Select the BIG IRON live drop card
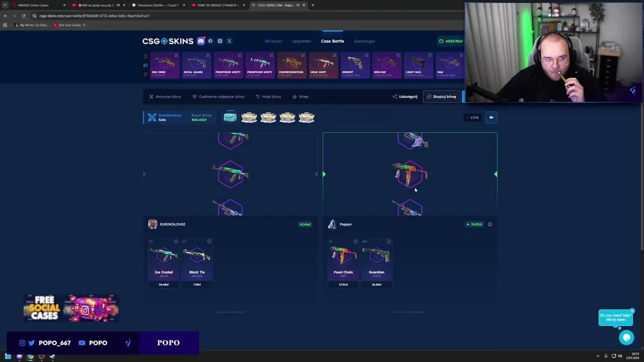This screenshot has height=362, width=644. click(x=165, y=65)
